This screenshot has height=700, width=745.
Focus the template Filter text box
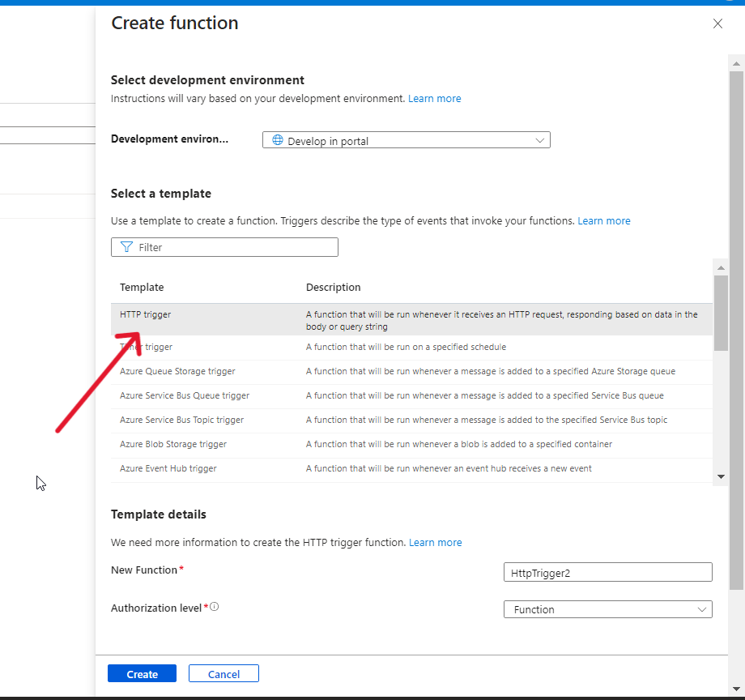pyautogui.click(x=235, y=247)
